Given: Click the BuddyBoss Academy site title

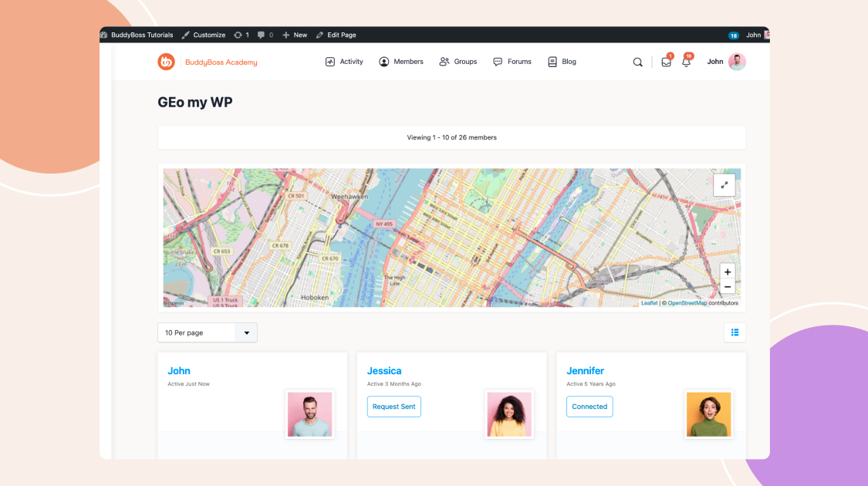Looking at the screenshot, I should 221,62.
